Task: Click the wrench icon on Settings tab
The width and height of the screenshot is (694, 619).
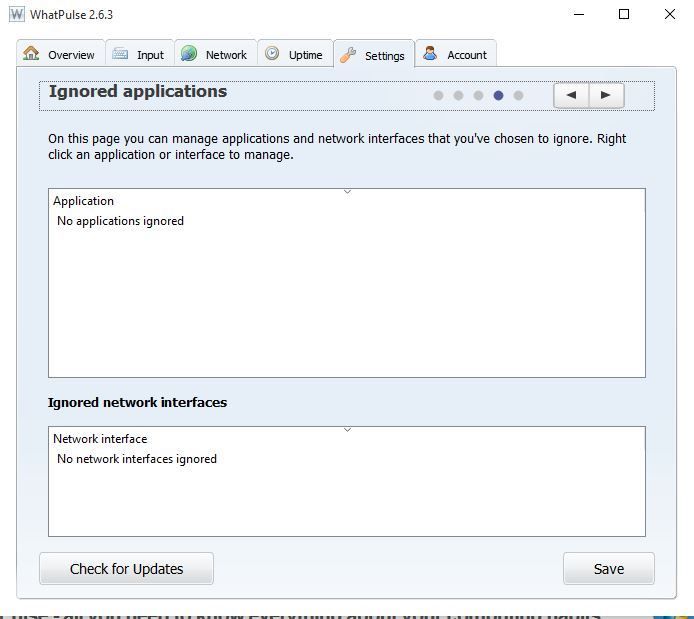Action: 348,55
